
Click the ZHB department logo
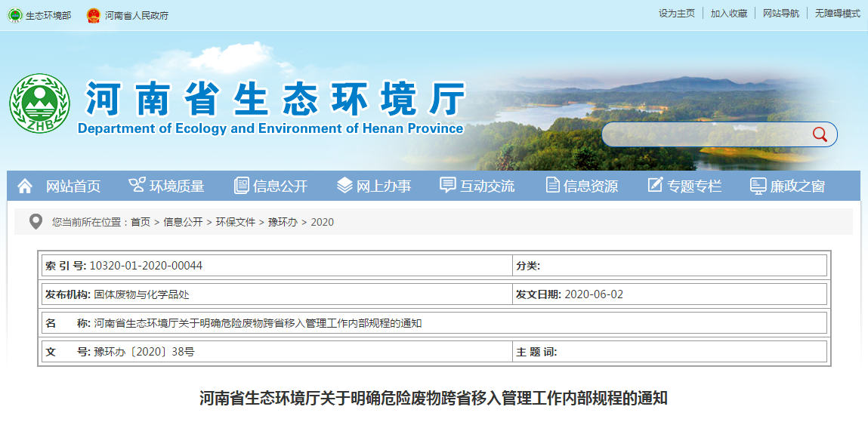40,103
